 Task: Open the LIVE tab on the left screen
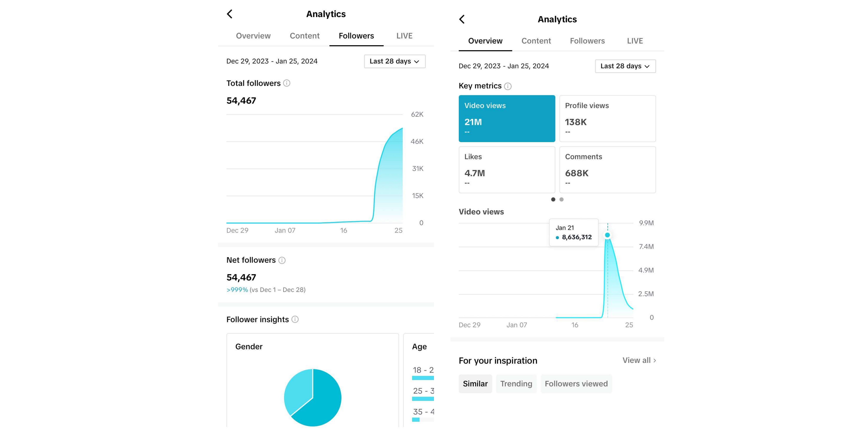coord(404,36)
